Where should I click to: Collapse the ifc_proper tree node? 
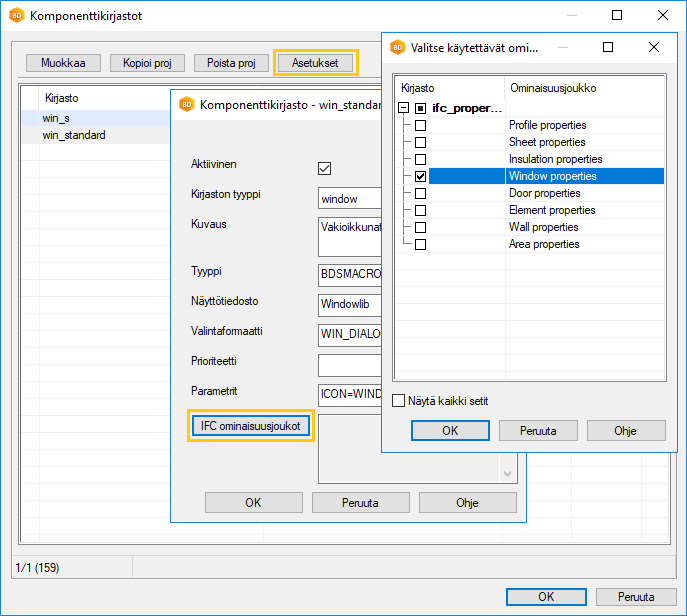click(x=403, y=108)
